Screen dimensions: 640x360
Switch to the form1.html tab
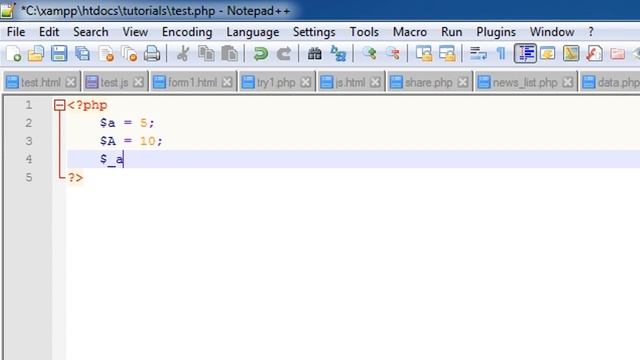(192, 82)
